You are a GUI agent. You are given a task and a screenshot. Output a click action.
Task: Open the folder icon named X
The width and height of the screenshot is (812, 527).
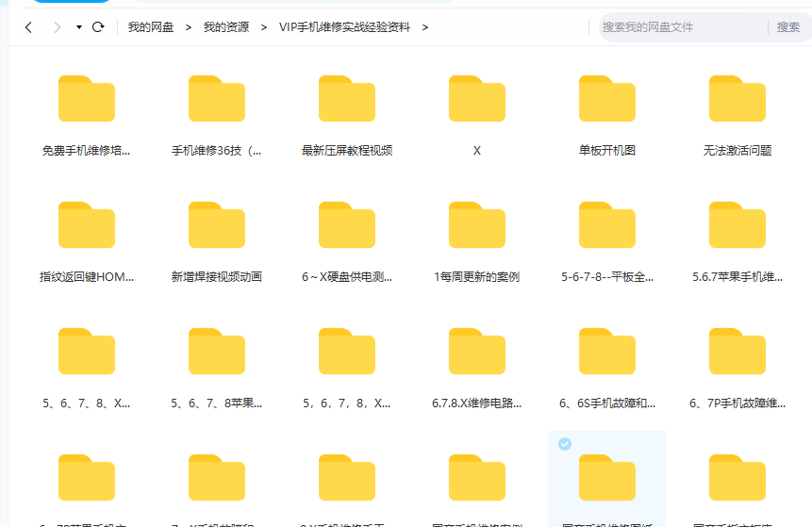[477, 98]
